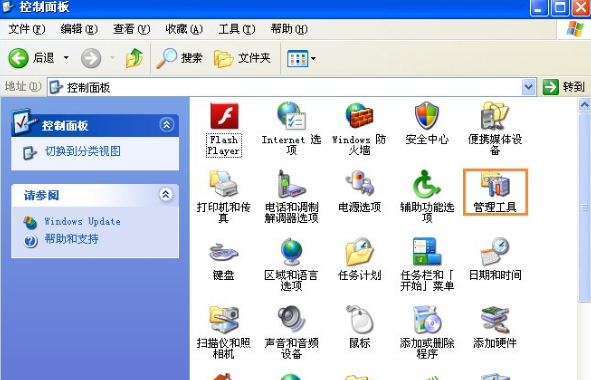Click the 转到 go button
The image size is (591, 380).
coord(564,87)
